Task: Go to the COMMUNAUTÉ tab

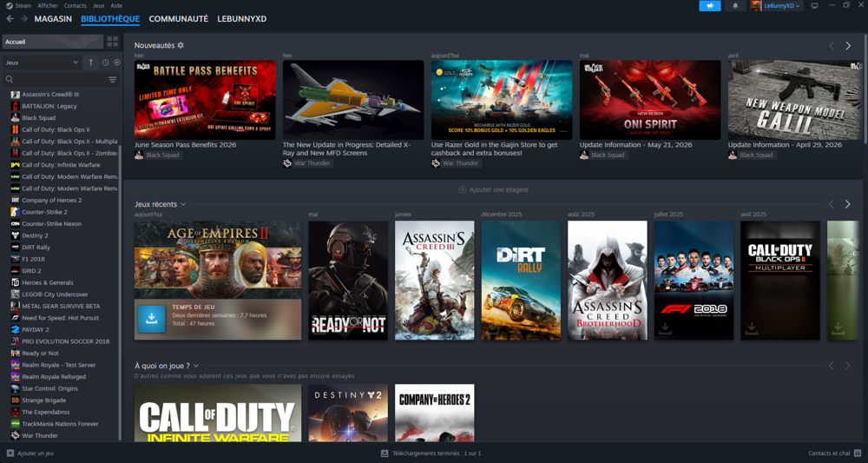Action: pos(179,19)
